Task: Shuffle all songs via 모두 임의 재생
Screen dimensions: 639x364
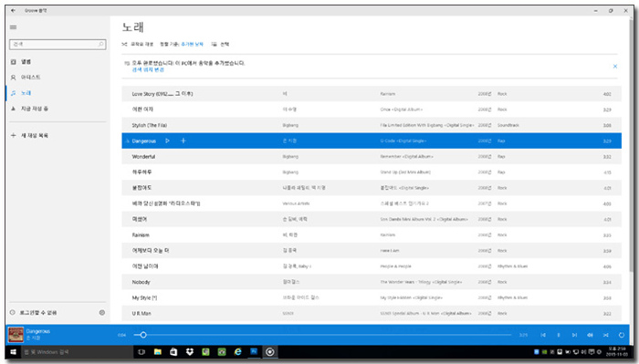Action: tap(137, 44)
